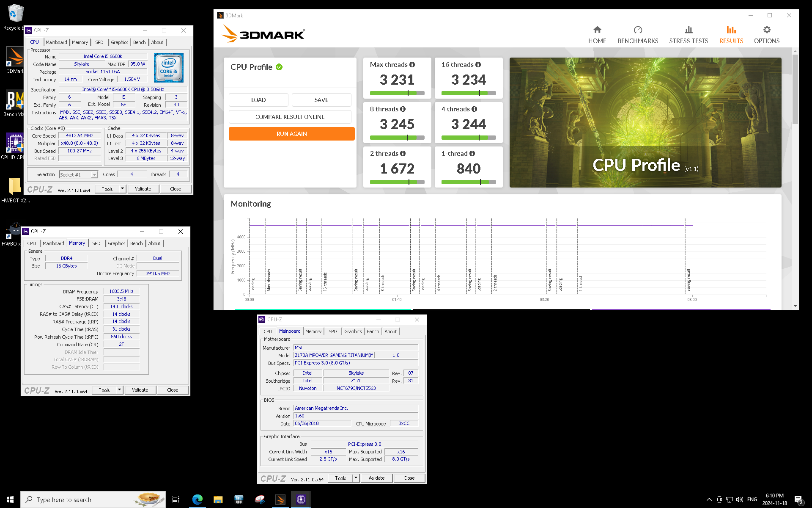Select CPU tab in Mainboard CPU-Z window

point(268,331)
